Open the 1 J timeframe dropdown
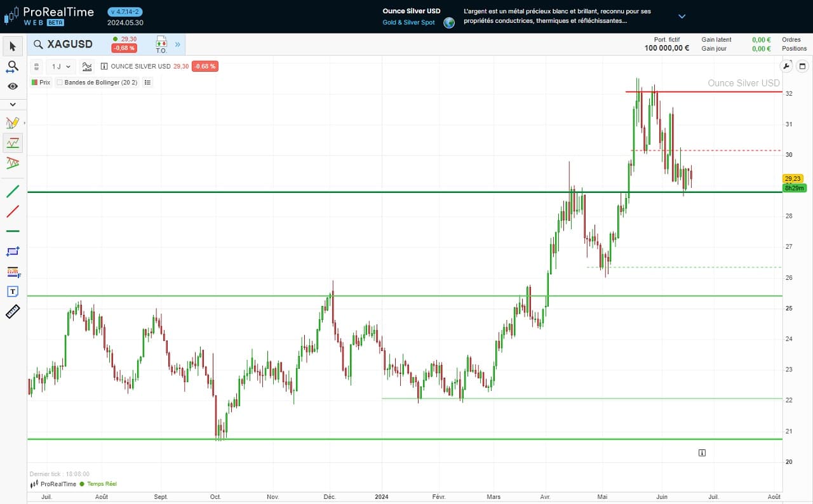Viewport: 813px width, 504px height. [x=62, y=66]
